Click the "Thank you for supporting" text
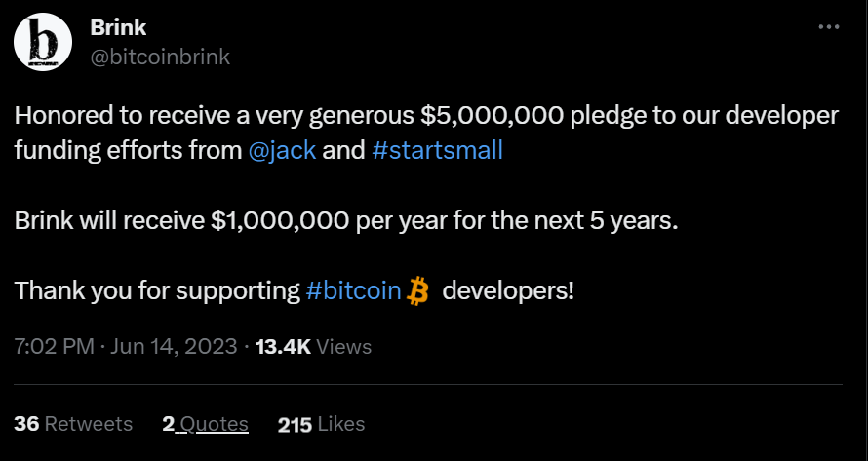 (x=156, y=290)
